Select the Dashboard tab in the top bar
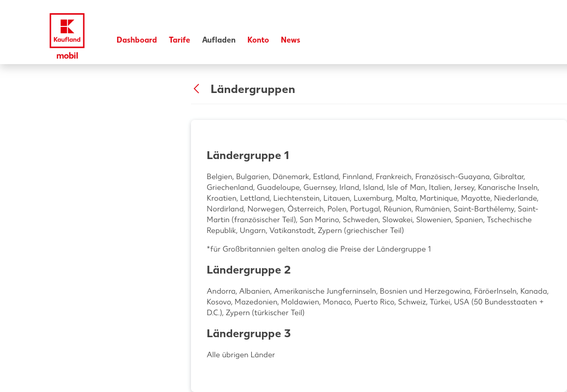Screen dimensions: 567x392 pos(137,40)
